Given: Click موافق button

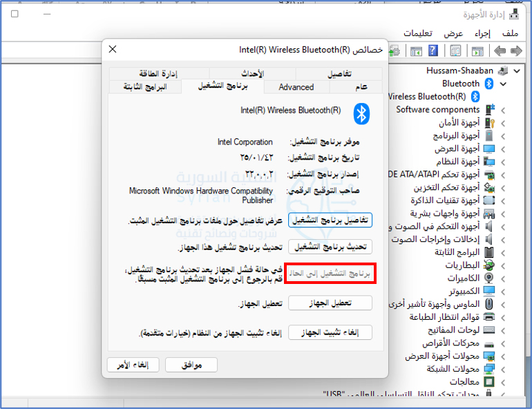Looking at the screenshot, I should [191, 365].
